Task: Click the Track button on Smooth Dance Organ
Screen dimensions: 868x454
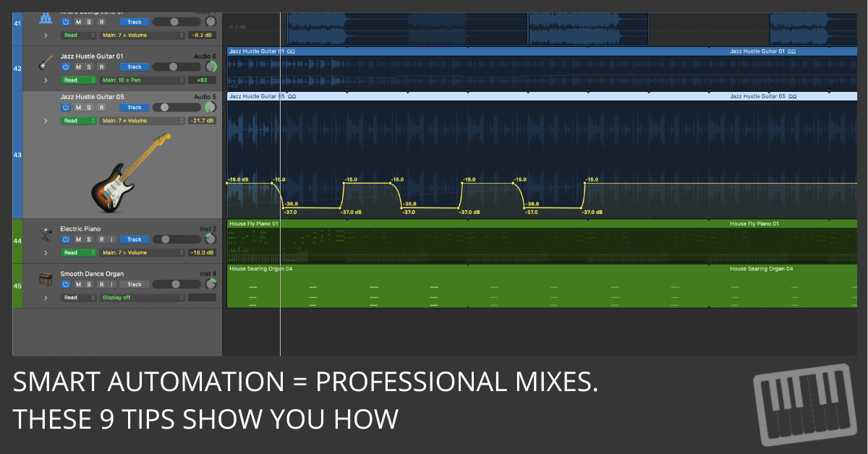Action: (x=135, y=284)
